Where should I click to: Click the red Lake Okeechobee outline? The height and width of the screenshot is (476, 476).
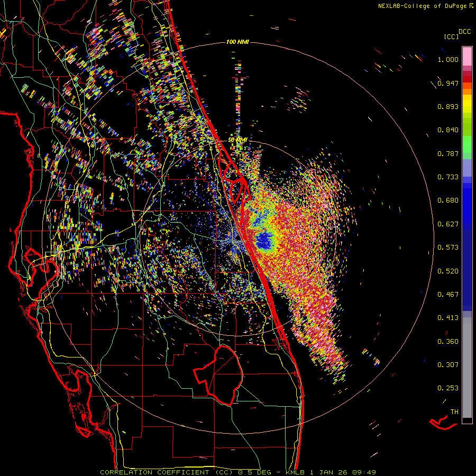[x=218, y=376]
